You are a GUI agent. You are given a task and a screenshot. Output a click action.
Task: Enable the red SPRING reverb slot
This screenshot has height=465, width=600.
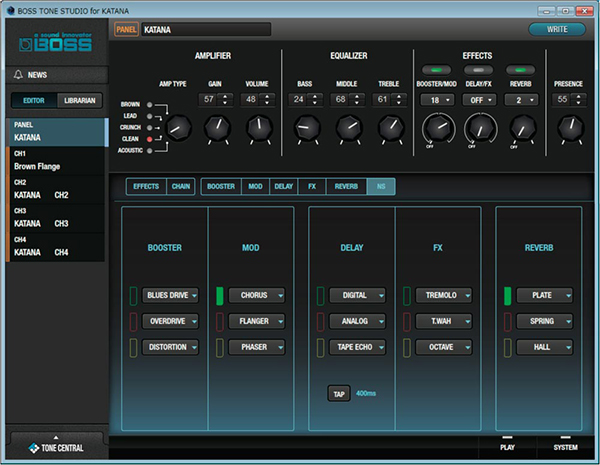[507, 321]
